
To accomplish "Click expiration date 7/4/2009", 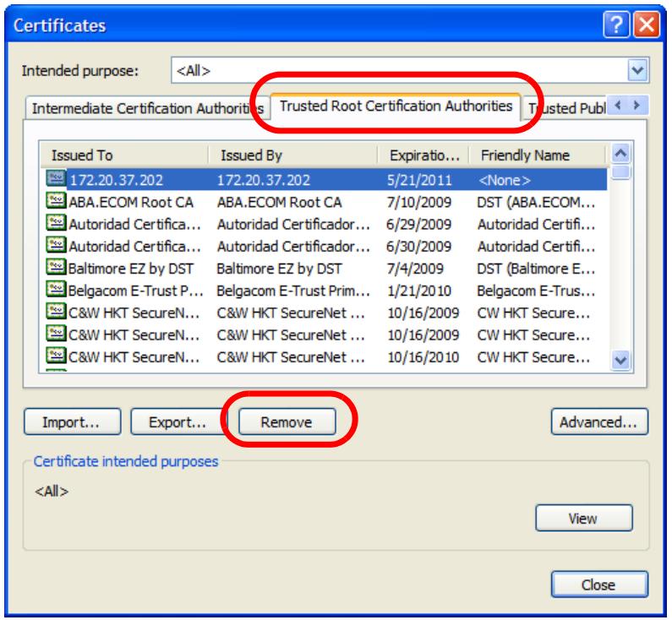I will click(415, 269).
